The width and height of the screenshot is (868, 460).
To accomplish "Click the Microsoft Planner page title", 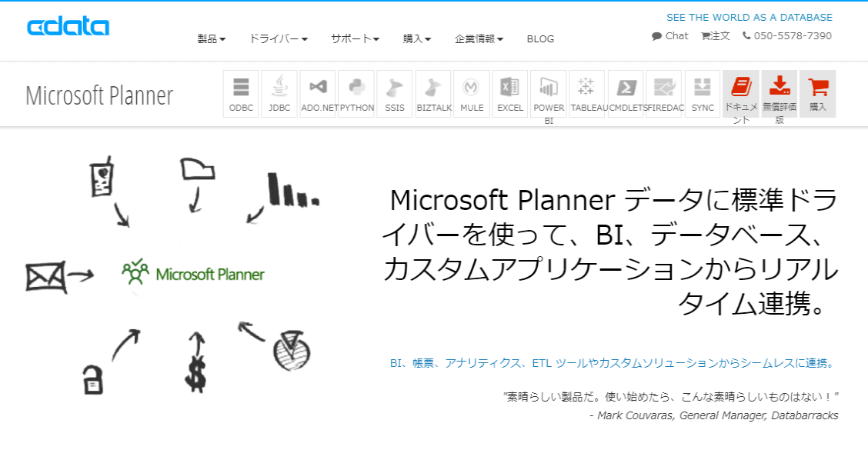I will pyautogui.click(x=99, y=95).
